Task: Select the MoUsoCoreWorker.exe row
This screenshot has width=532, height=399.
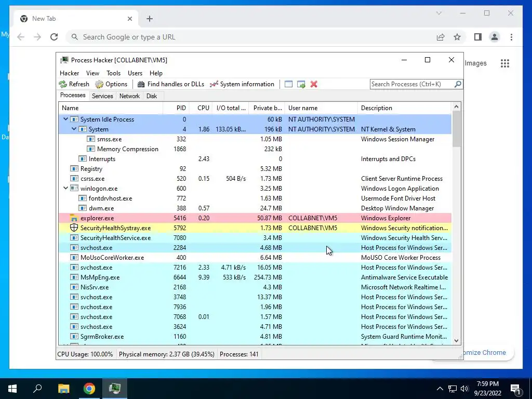Action: coord(255,258)
